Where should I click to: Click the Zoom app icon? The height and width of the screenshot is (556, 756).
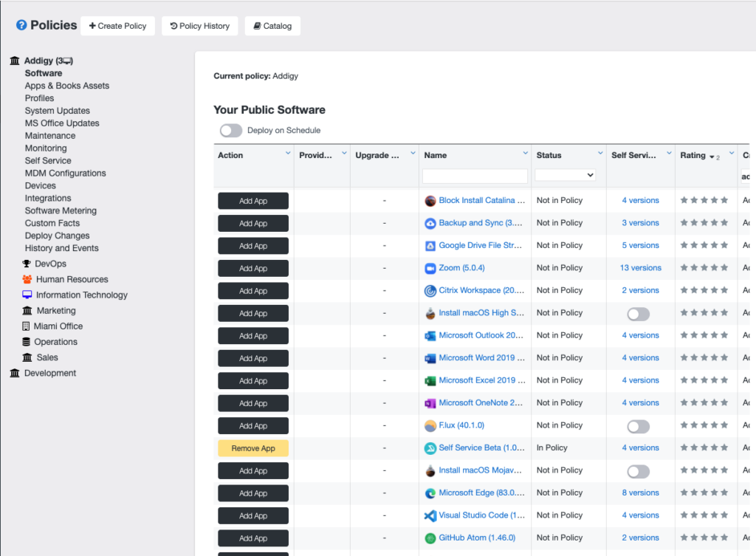[430, 268]
